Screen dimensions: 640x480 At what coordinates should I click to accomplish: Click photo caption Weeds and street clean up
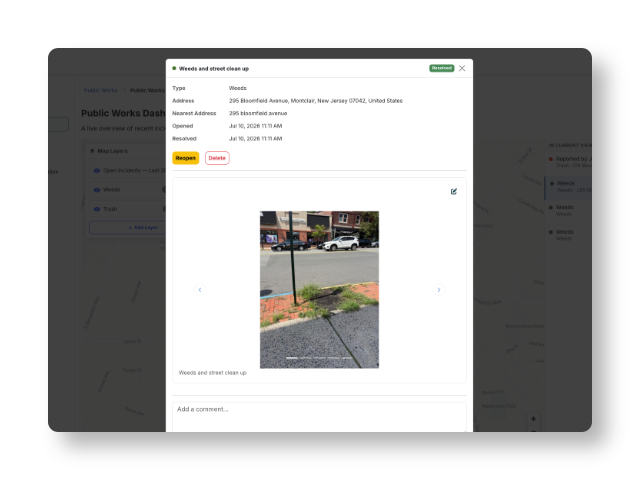click(x=213, y=373)
